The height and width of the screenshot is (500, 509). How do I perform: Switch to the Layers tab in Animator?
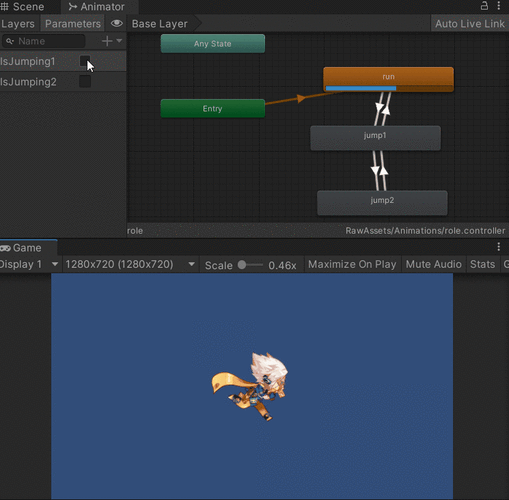(18, 24)
